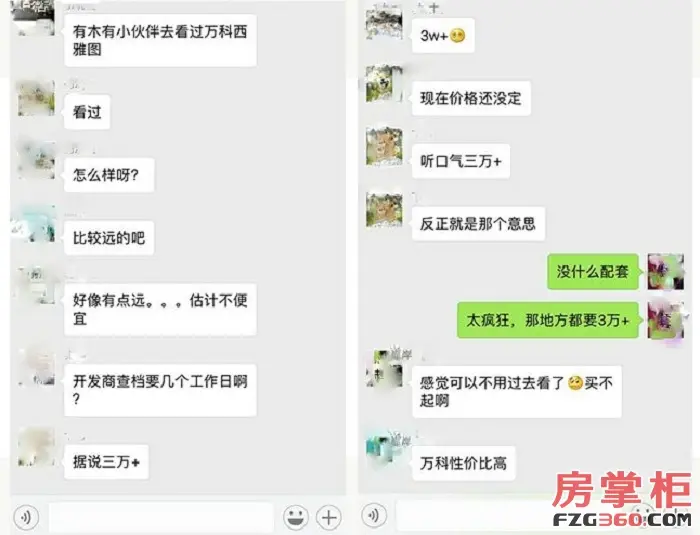This screenshot has width=700, height=535.
Task: Open the emoji picker in left chat
Action: [x=296, y=517]
